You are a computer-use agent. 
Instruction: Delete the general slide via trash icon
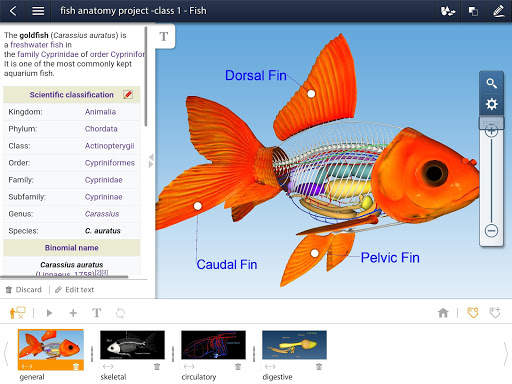coord(76,366)
